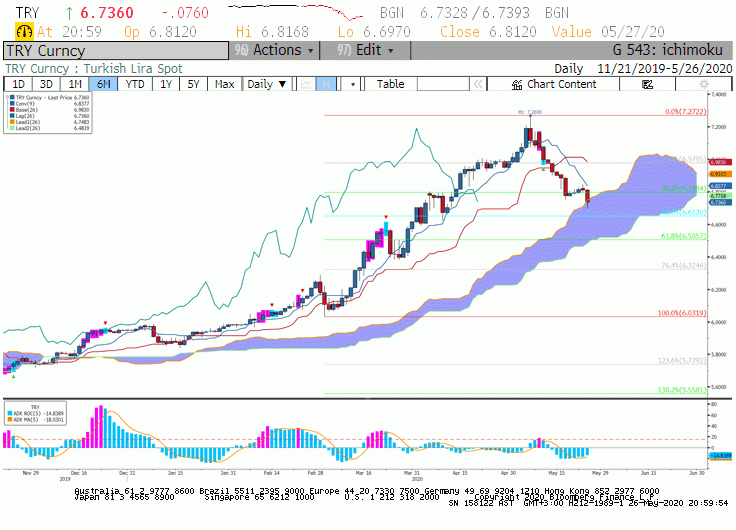Open the annotation edit pencil icon
The height and width of the screenshot is (530, 736).
point(647,84)
